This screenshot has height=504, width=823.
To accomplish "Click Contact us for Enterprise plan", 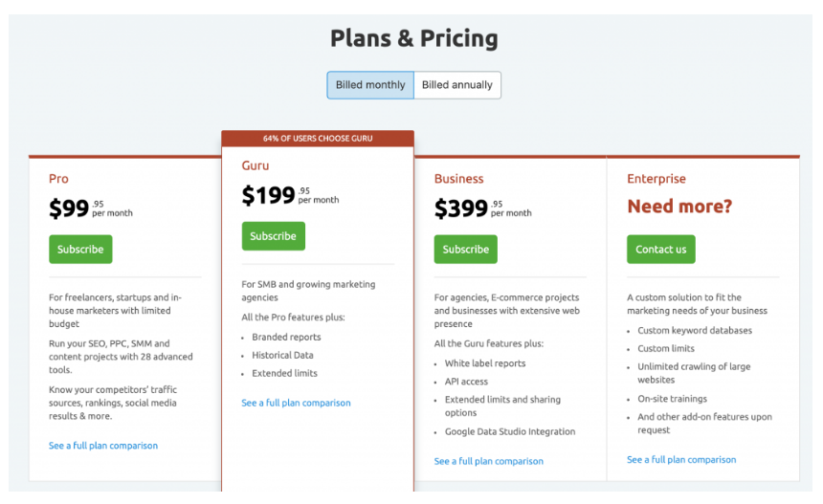I will [661, 250].
